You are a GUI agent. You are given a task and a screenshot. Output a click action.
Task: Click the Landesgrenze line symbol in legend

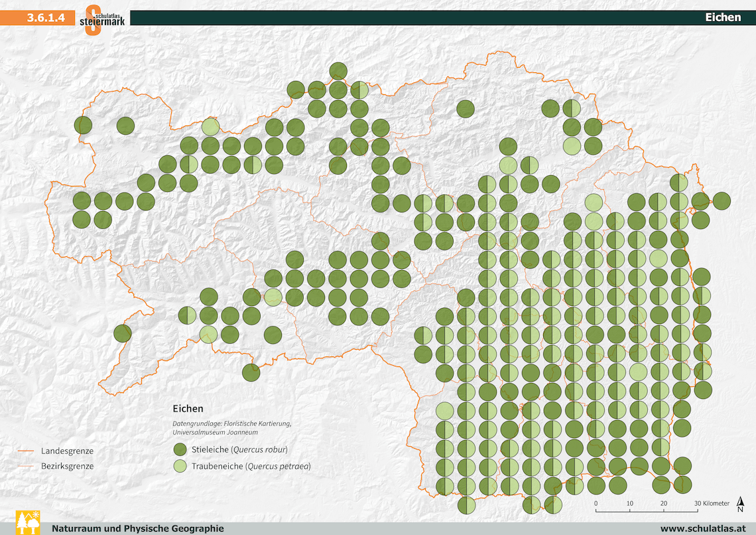coord(25,451)
